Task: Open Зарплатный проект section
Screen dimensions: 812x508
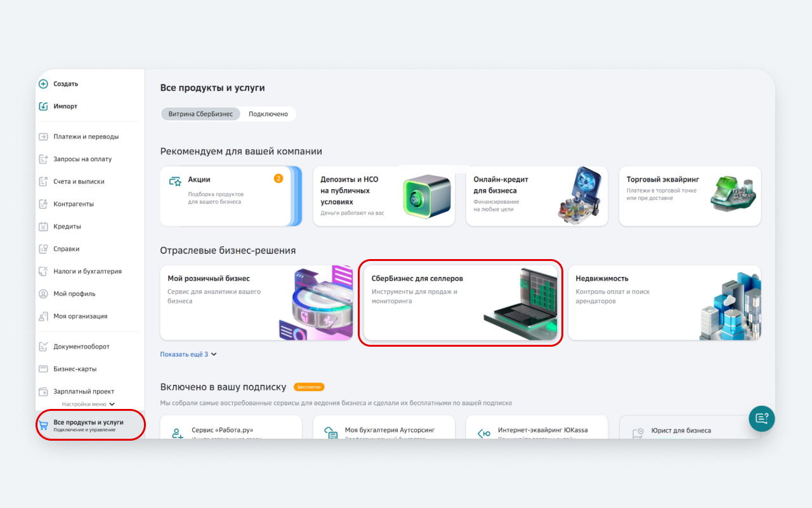Action: (84, 391)
